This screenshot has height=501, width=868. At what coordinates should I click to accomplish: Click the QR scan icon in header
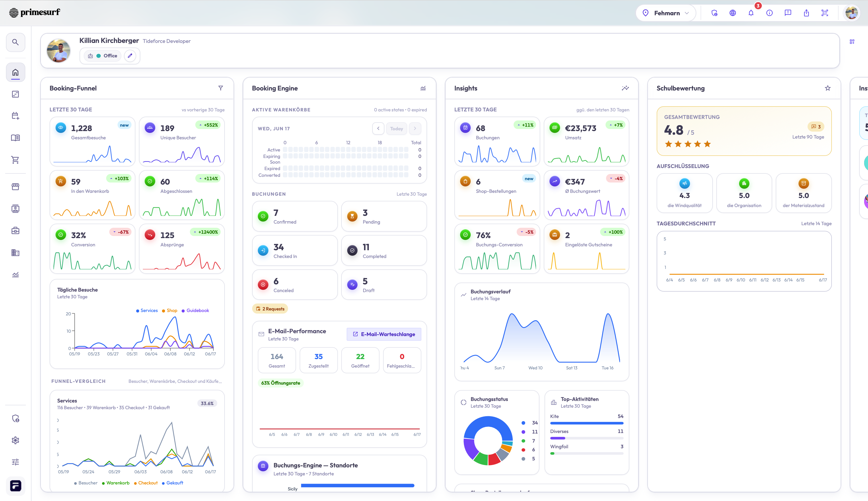[x=825, y=13]
